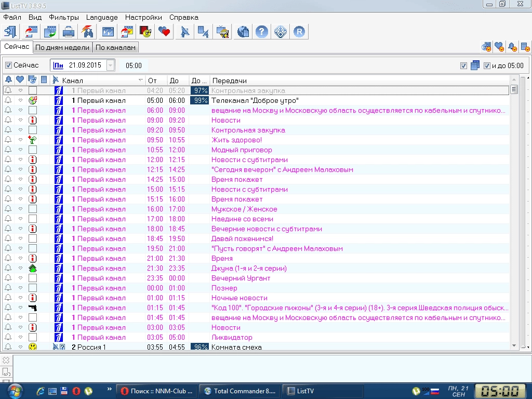532x399 pixels.
Task: Open the 'Вид' menu
Action: (35, 17)
